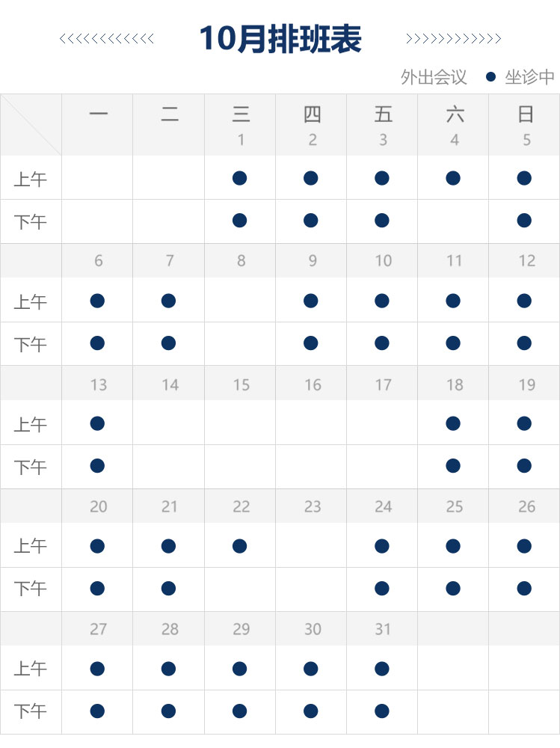The height and width of the screenshot is (748, 560).
Task: Click the 上午 label in the October 6 week
Action: tap(31, 302)
